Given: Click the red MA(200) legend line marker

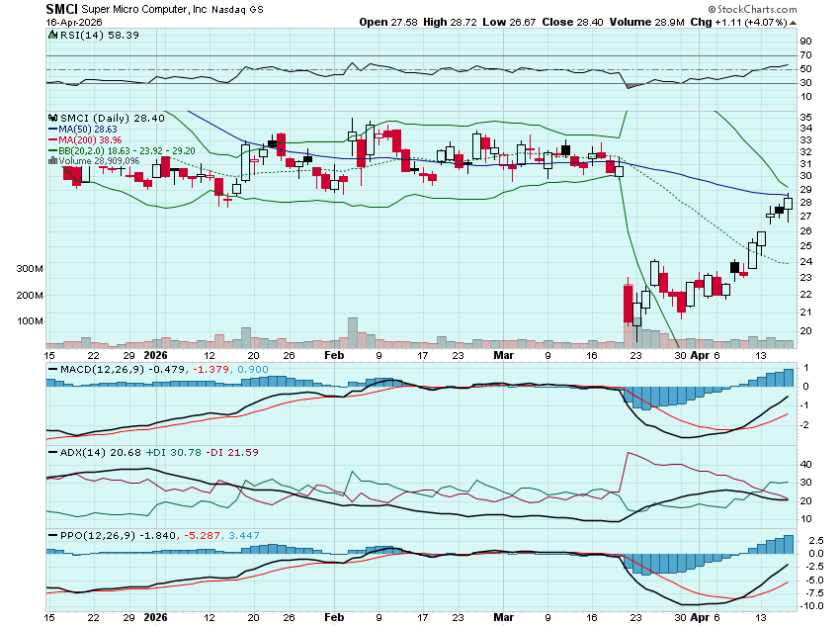Looking at the screenshot, I should click(50, 139).
